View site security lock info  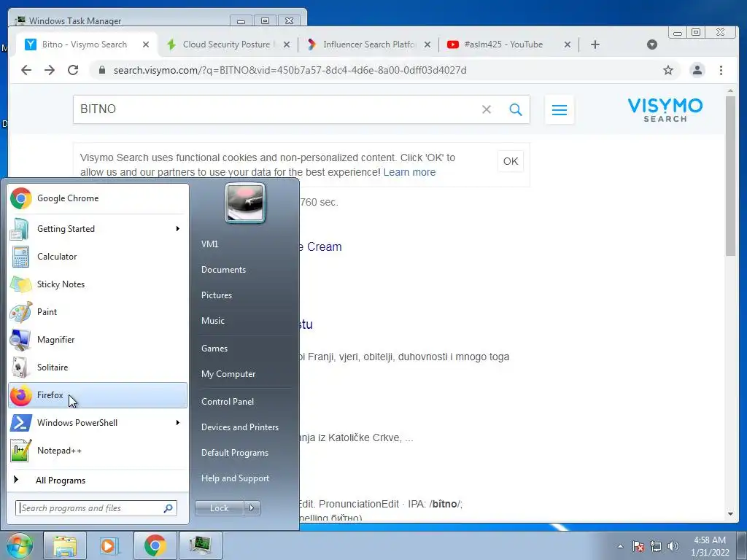[x=101, y=71]
